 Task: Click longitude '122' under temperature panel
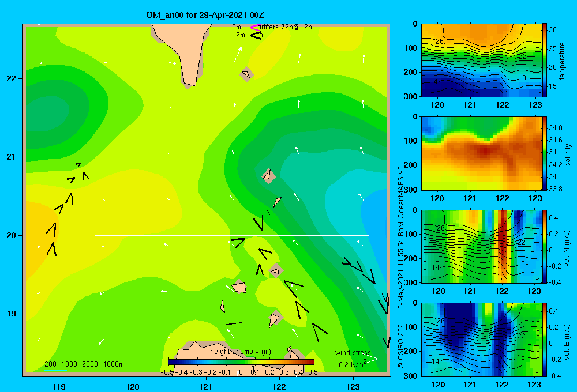pos(503,105)
